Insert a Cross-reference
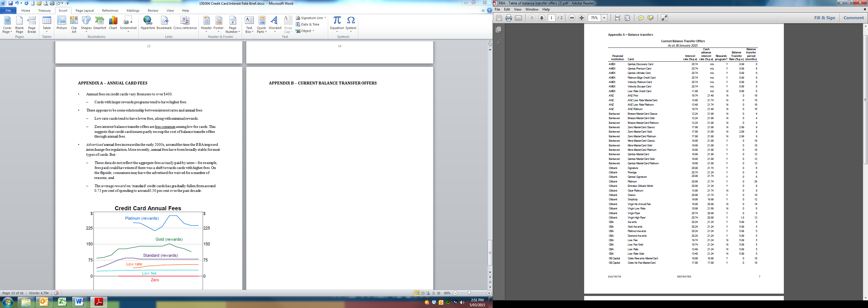This screenshot has height=308, width=868. [185, 23]
